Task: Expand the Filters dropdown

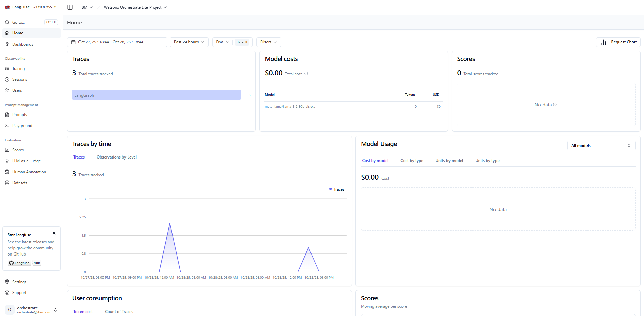Action: 269,42
